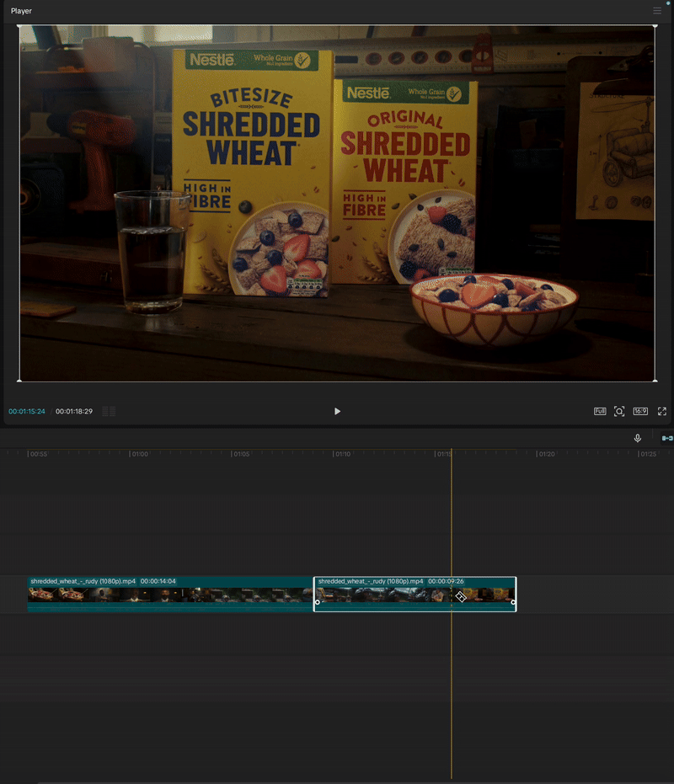Click the keyframe diamond on selected clip
Screen dimensions: 674x784
click(x=461, y=596)
